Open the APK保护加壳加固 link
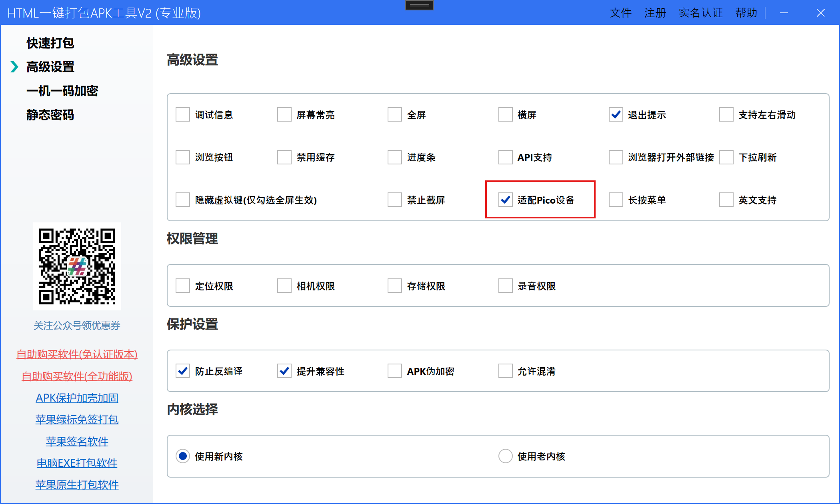This screenshot has width=840, height=504. (x=77, y=398)
